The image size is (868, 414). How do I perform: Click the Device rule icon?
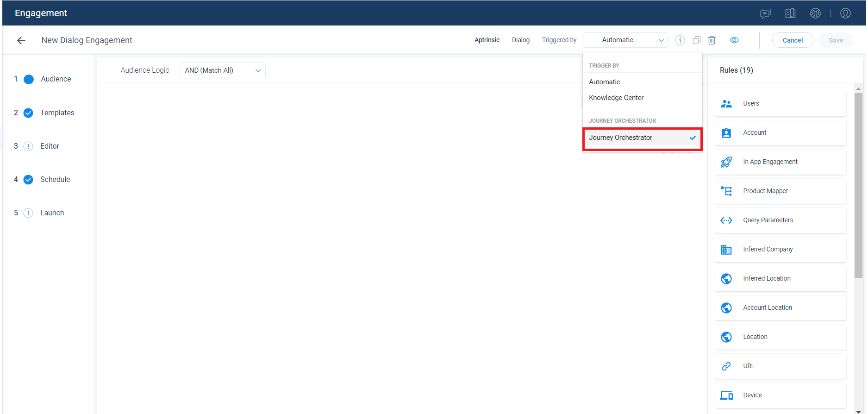click(726, 395)
